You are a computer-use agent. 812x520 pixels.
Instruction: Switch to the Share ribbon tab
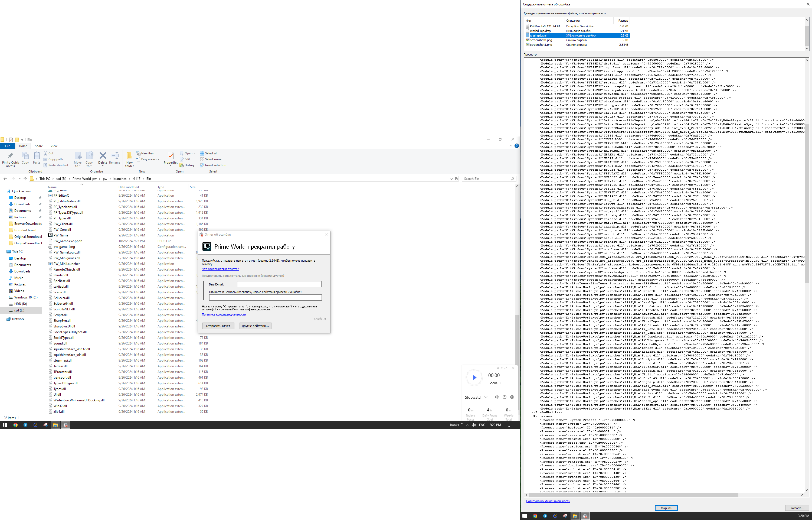tap(39, 146)
